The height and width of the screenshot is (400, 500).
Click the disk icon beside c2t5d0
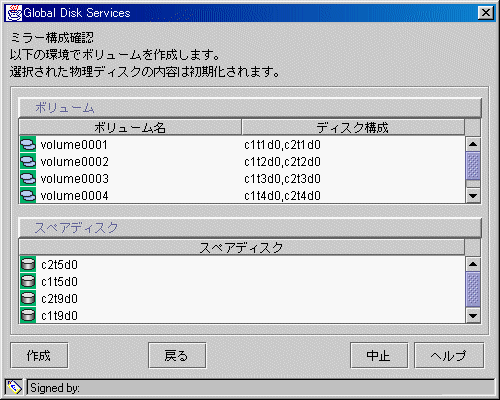(28, 265)
